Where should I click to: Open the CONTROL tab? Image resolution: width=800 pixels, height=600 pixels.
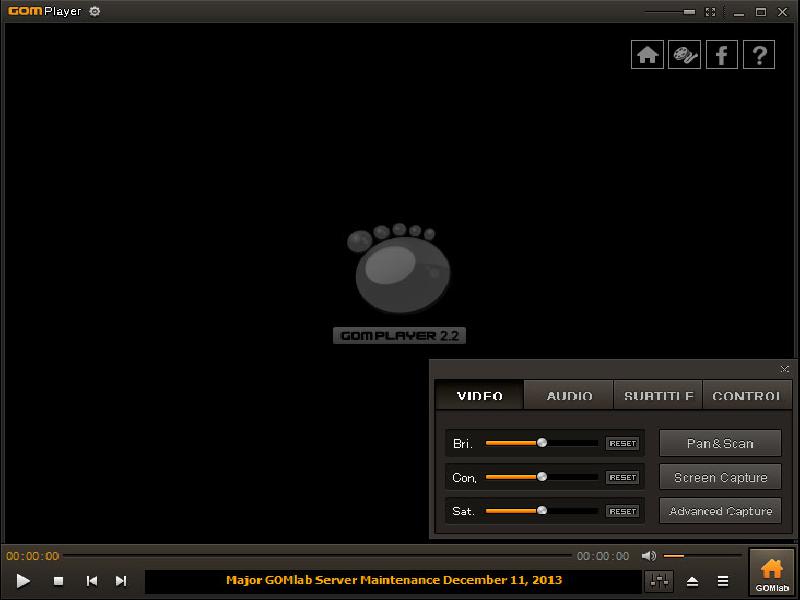tap(746, 395)
